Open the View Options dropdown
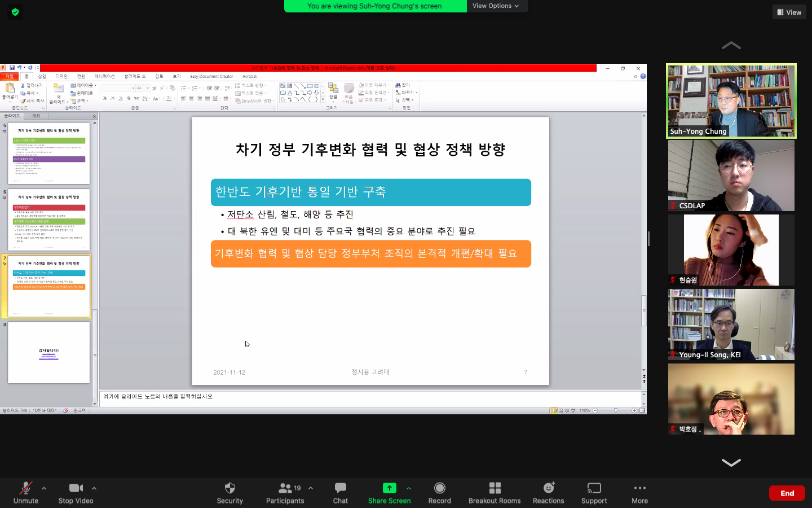Image resolution: width=812 pixels, height=508 pixels. pyautogui.click(x=496, y=6)
